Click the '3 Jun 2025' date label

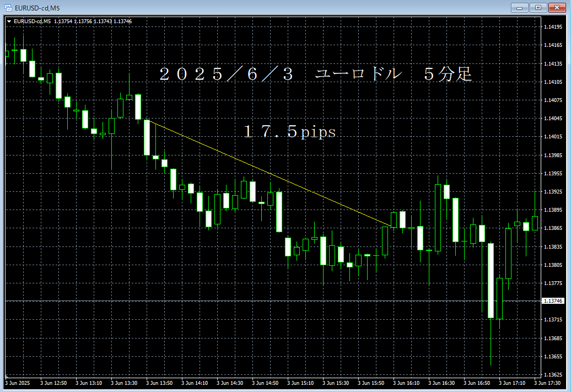coord(18,383)
